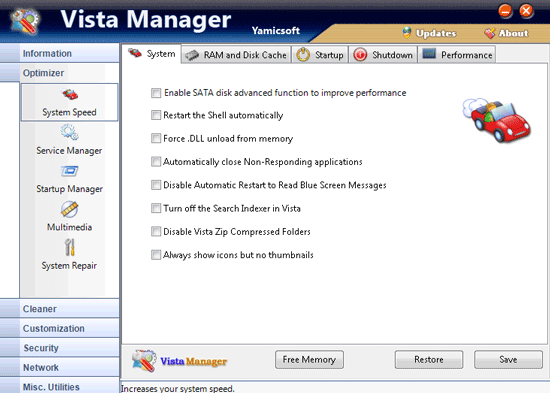
Task: Click the Updates shield icon
Action: click(407, 33)
